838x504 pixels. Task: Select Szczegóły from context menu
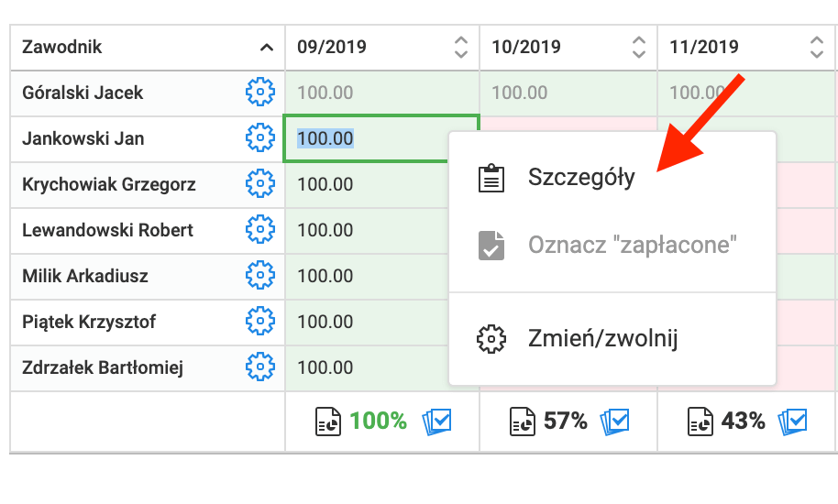581,179
